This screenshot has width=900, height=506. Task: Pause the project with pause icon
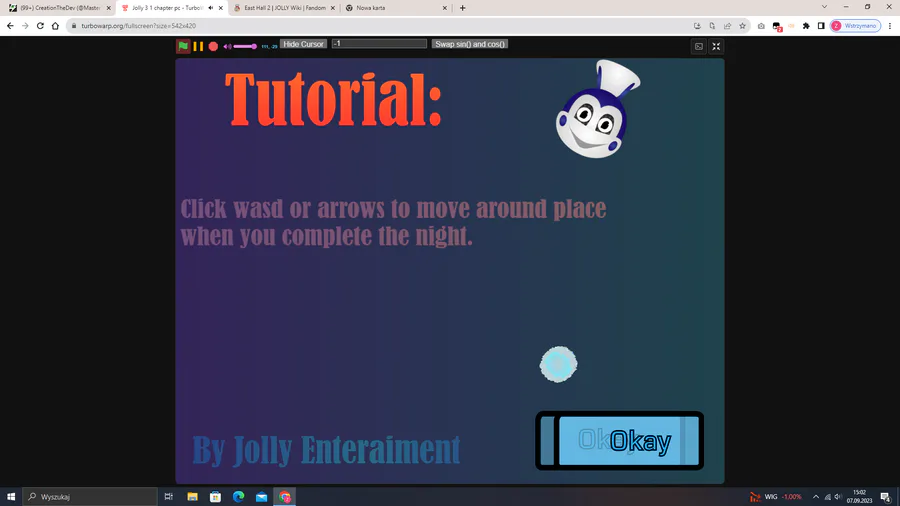198,46
